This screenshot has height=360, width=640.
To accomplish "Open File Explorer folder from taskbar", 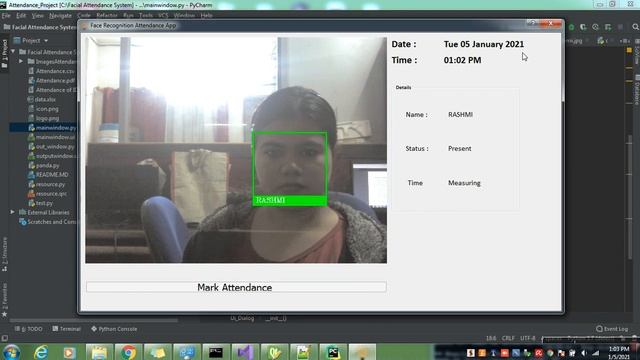I will [98, 352].
